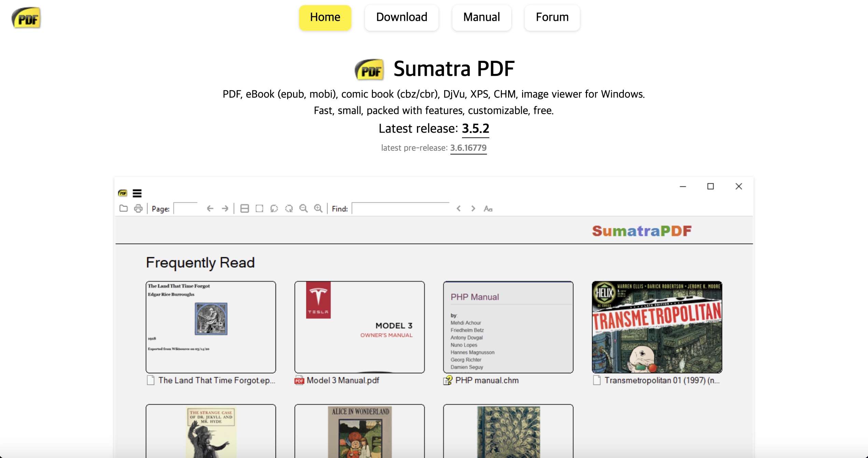Click 'Model 3 Manual.pdf' filename

343,380
